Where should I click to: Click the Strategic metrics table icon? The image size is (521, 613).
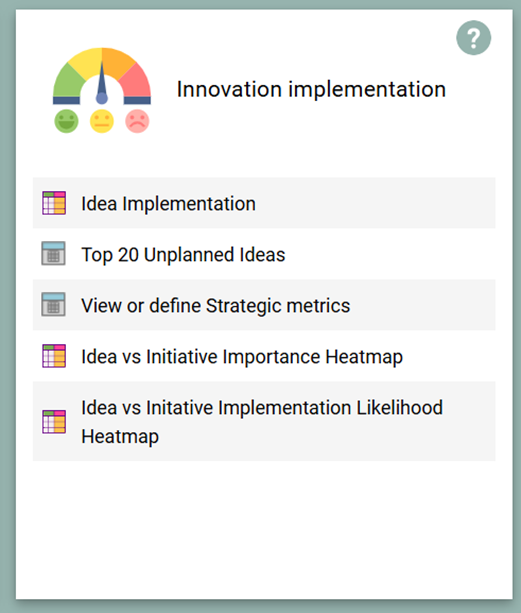(x=54, y=304)
